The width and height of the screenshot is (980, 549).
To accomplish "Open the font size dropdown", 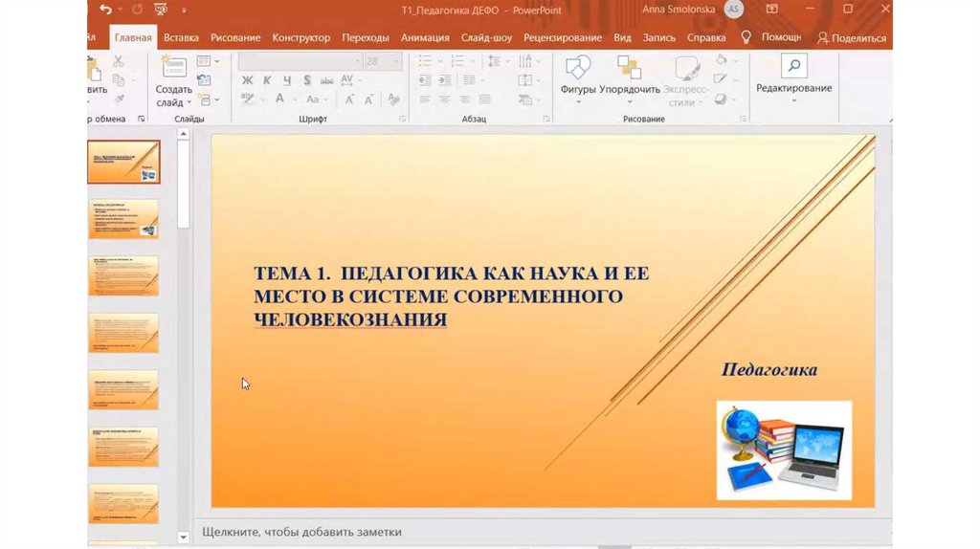I will tap(397, 61).
